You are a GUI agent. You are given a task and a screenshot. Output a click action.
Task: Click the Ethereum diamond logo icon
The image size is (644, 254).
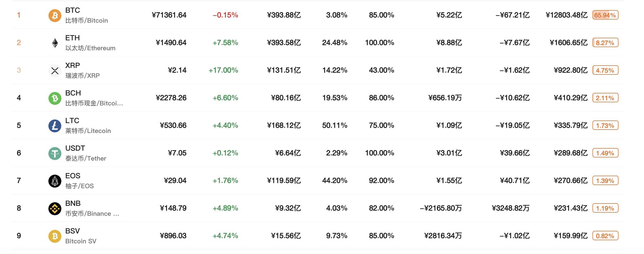(x=55, y=43)
